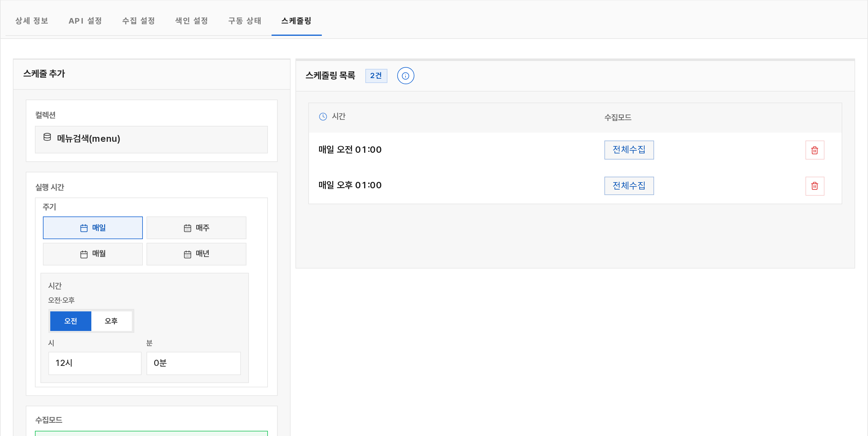Go to the 수집 설정 tab
The height and width of the screenshot is (436, 868).
point(139,21)
